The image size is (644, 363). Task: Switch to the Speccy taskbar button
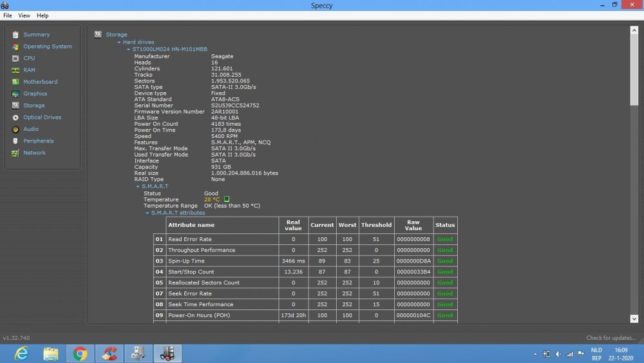(167, 353)
